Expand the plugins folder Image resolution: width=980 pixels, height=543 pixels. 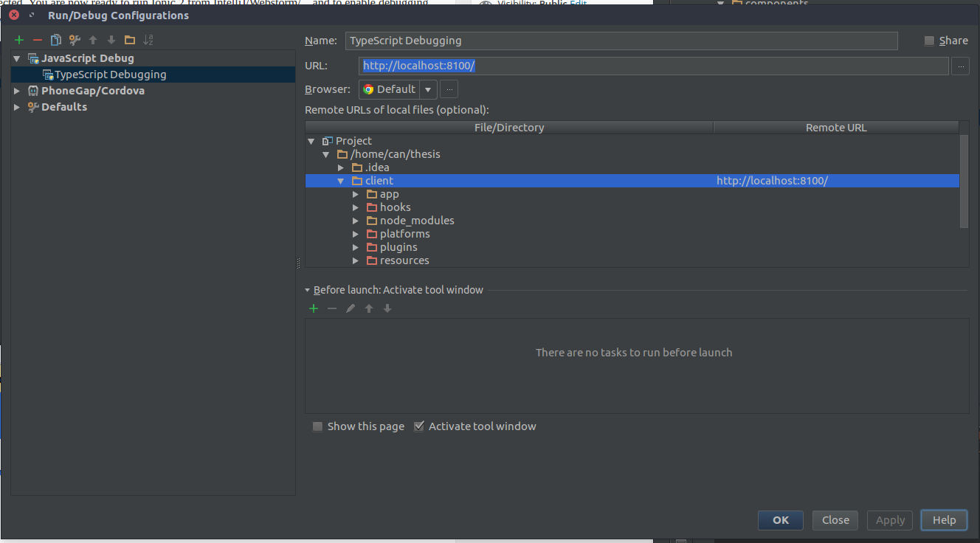356,247
